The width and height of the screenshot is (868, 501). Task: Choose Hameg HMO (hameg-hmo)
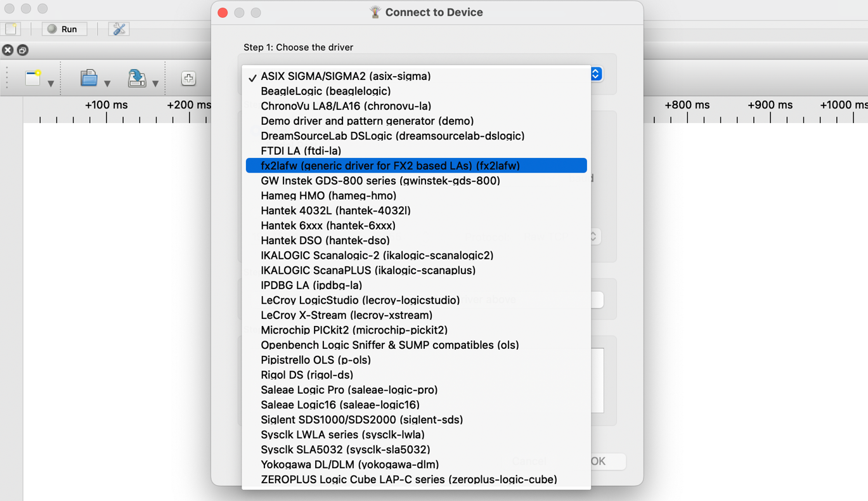tap(416, 195)
